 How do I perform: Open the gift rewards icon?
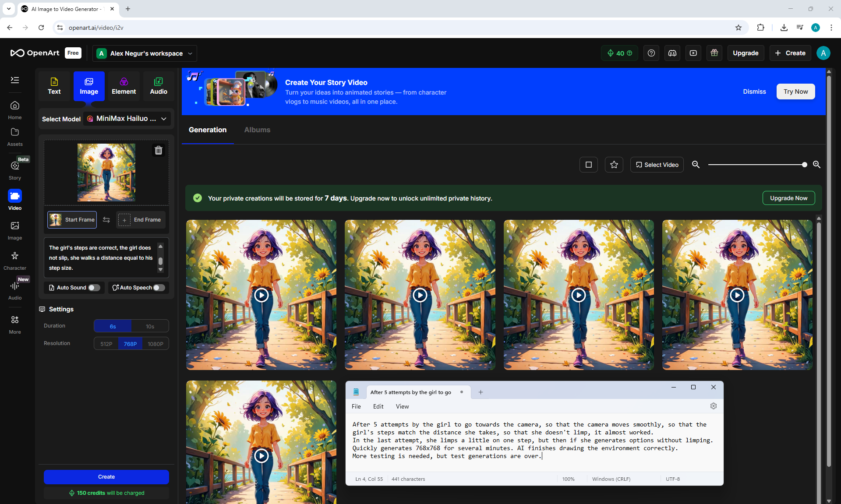pos(714,53)
